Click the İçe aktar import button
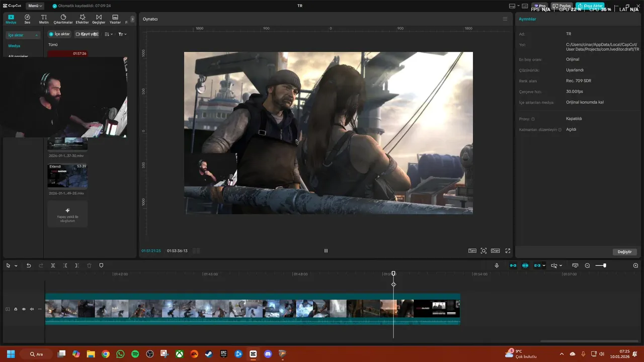 (x=59, y=34)
